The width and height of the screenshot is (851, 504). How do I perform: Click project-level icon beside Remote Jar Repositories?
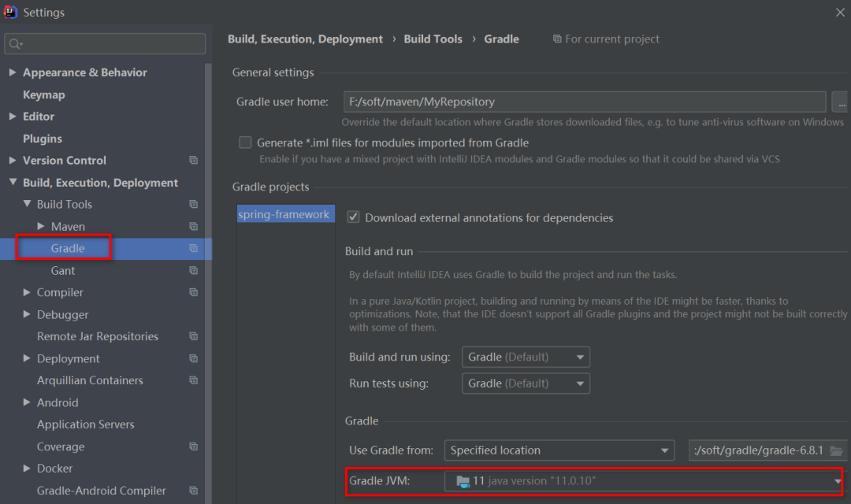point(193,336)
